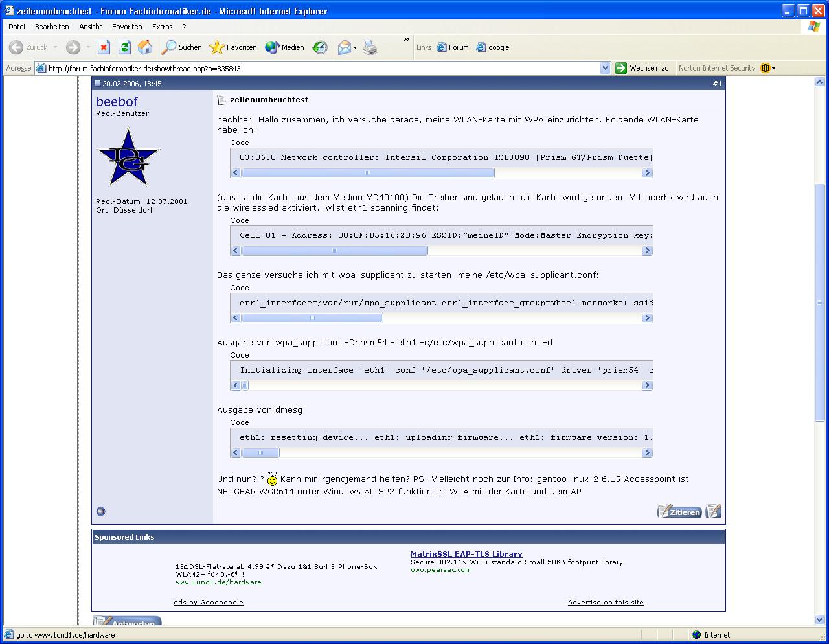The height and width of the screenshot is (644, 829).
Task: Expand the address bar dropdown
Action: click(x=606, y=68)
